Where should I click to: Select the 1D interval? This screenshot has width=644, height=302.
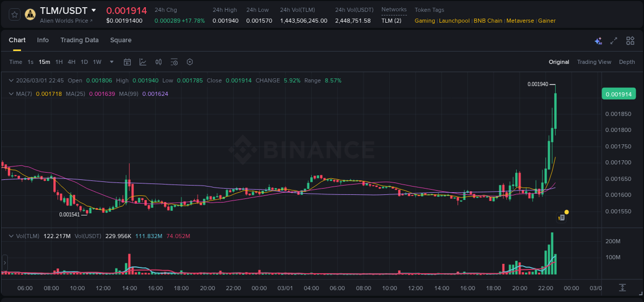[84, 62]
